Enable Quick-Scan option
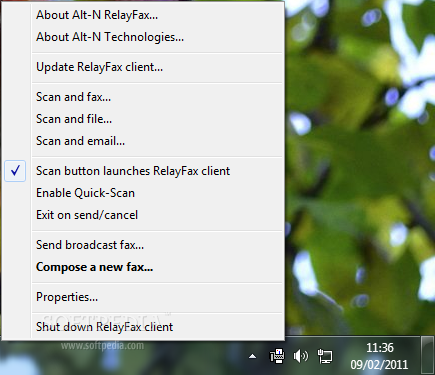Viewport: 435px width, 375px height. coord(158,193)
